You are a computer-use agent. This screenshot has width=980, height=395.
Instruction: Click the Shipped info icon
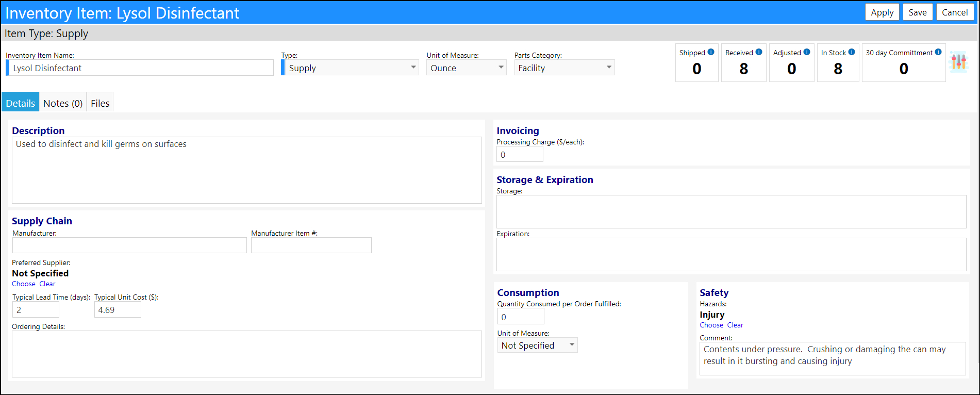pyautogui.click(x=711, y=52)
